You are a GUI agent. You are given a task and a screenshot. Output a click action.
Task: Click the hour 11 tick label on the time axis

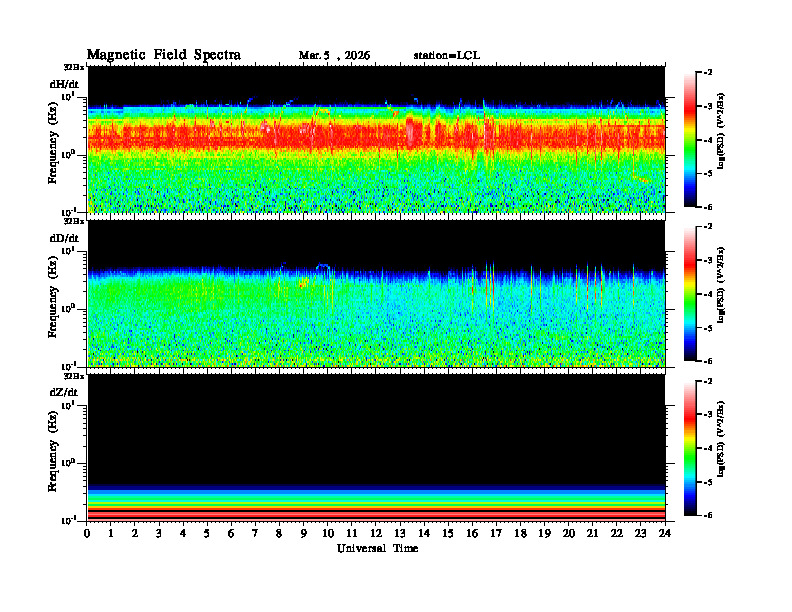tap(352, 533)
